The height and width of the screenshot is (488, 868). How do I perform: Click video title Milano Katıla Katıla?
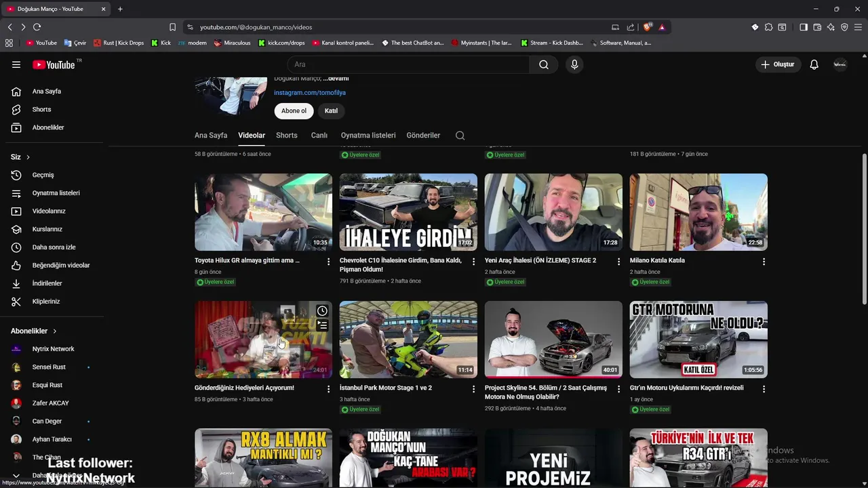click(657, 260)
